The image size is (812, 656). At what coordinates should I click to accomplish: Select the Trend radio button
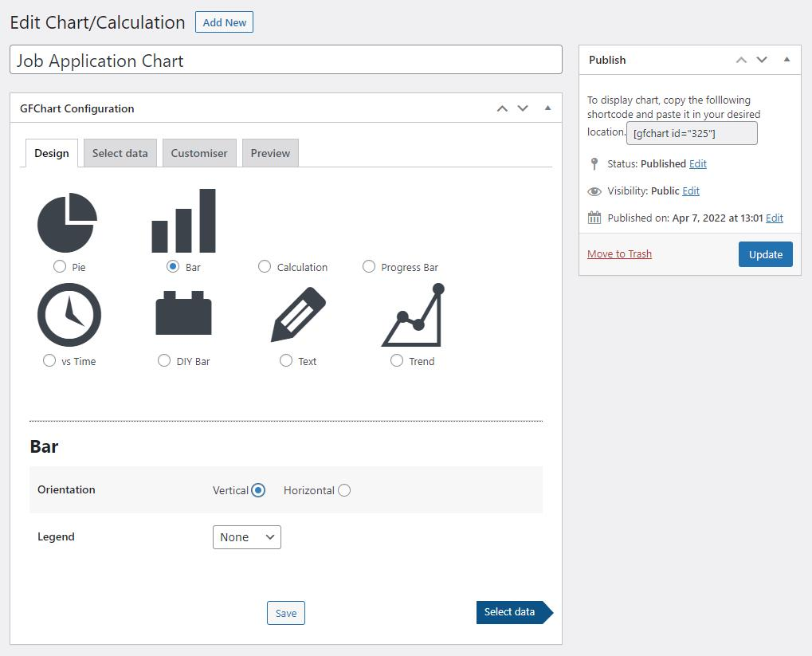tap(397, 360)
